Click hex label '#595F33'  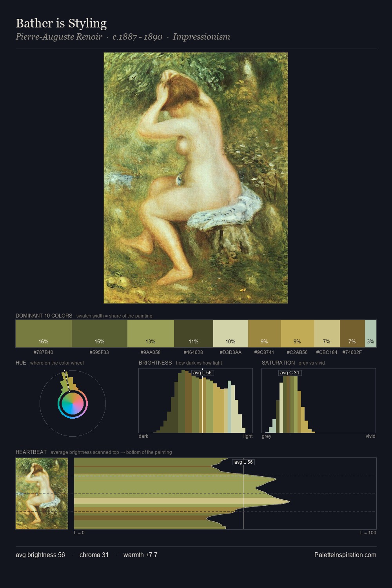(x=100, y=352)
